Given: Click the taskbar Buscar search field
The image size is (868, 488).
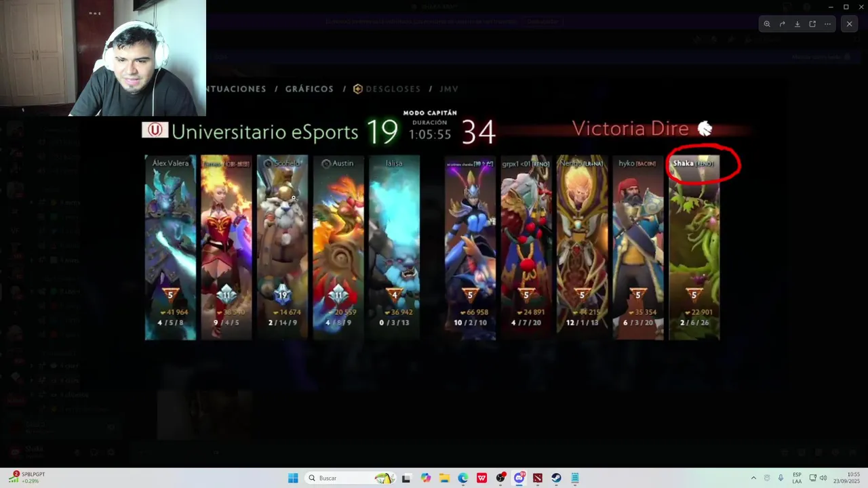Looking at the screenshot, I should tap(349, 478).
